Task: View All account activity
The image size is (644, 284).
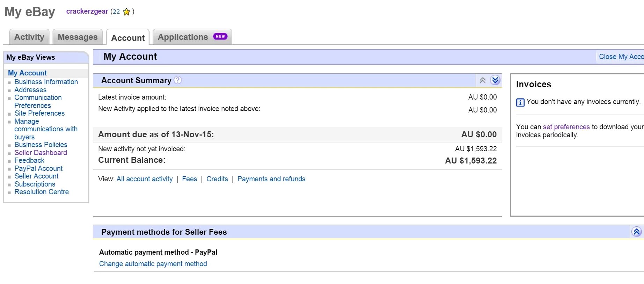Action: pos(145,179)
